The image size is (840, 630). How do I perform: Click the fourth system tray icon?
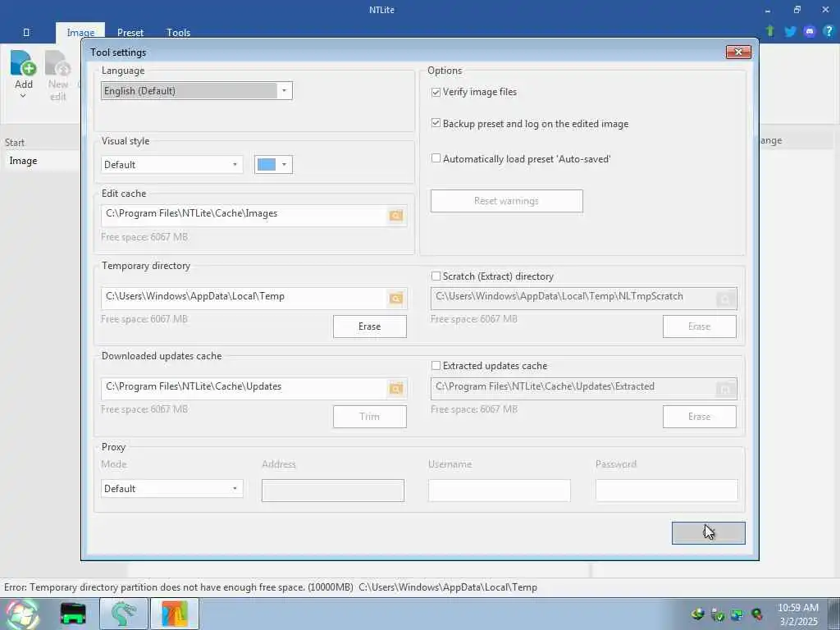pos(757,614)
